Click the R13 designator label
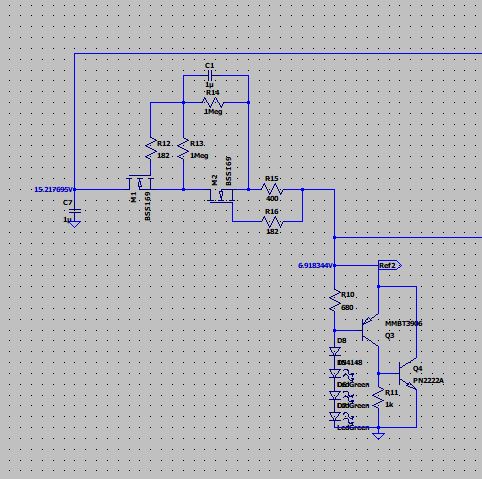 click(197, 143)
